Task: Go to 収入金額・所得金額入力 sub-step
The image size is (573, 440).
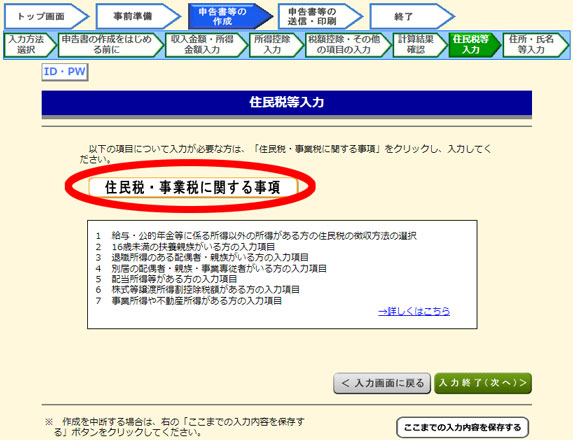Action: (206, 45)
